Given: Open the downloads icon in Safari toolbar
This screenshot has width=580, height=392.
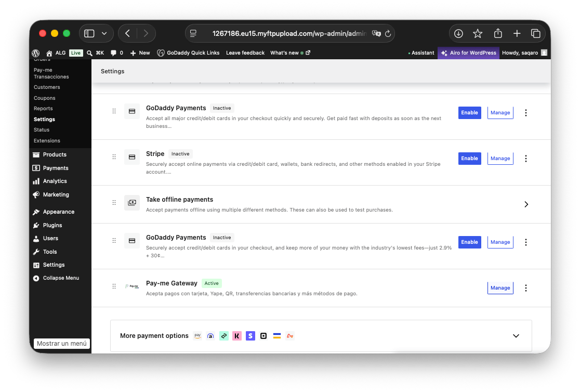Looking at the screenshot, I should click(458, 33).
